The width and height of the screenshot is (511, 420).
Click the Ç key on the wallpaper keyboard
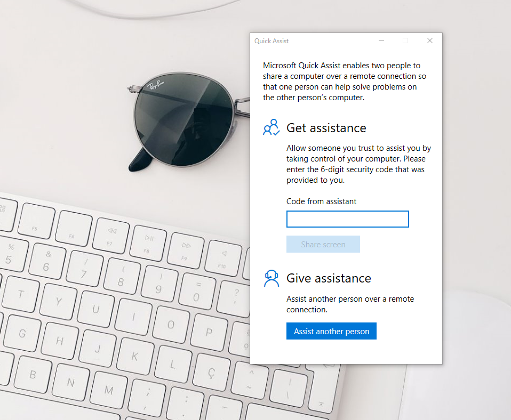click(x=212, y=372)
